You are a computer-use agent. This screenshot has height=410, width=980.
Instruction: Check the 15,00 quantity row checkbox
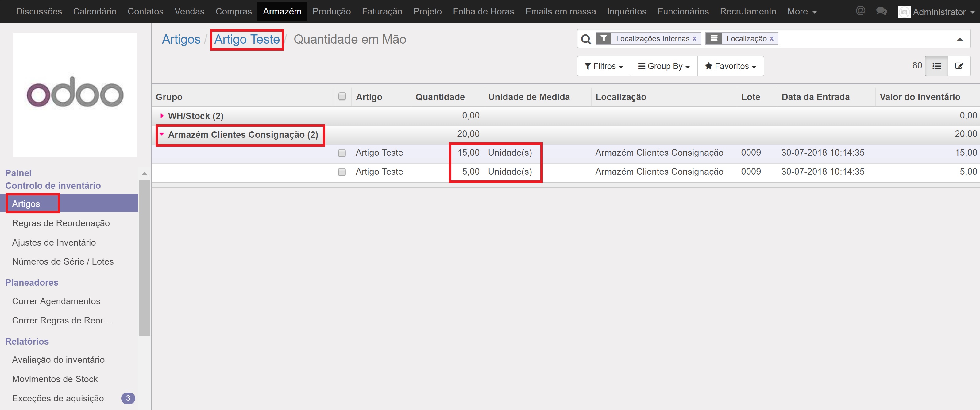click(342, 153)
